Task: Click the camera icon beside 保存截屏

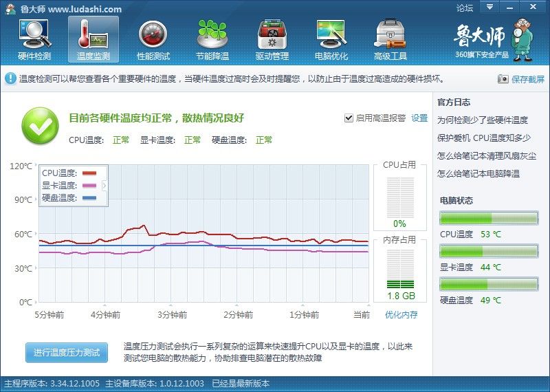Action: pos(503,79)
